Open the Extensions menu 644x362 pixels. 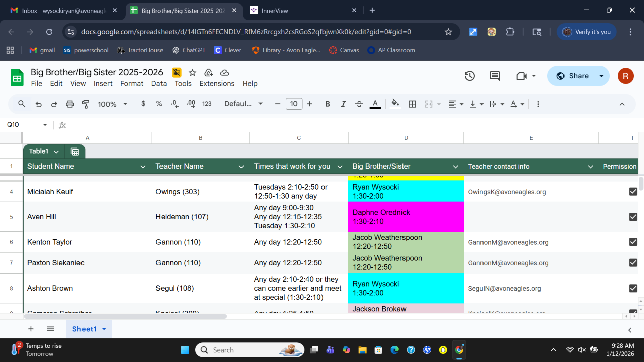tap(217, 84)
